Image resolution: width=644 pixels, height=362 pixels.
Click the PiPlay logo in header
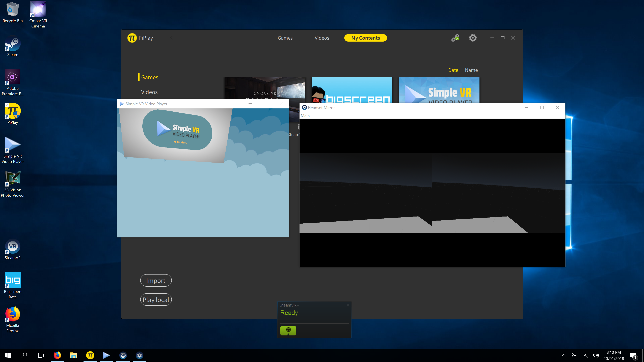pyautogui.click(x=132, y=38)
